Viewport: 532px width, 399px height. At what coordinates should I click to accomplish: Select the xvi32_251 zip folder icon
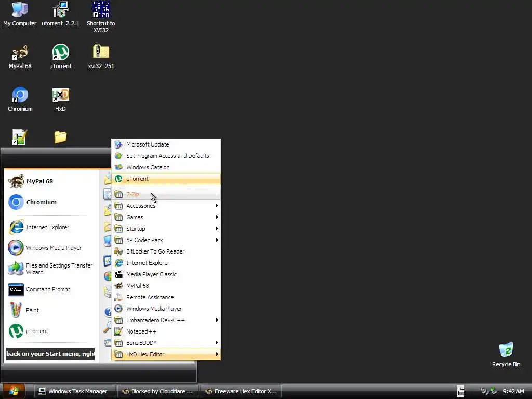101,57
